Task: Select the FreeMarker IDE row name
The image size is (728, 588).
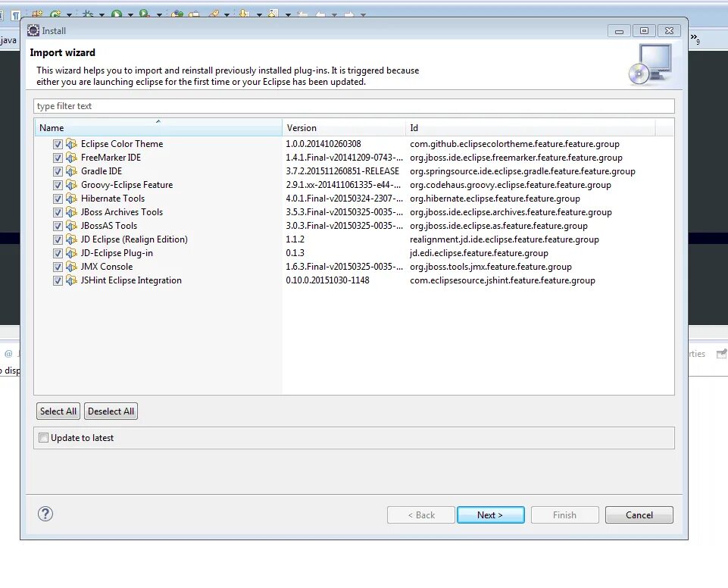Action: pos(111,158)
